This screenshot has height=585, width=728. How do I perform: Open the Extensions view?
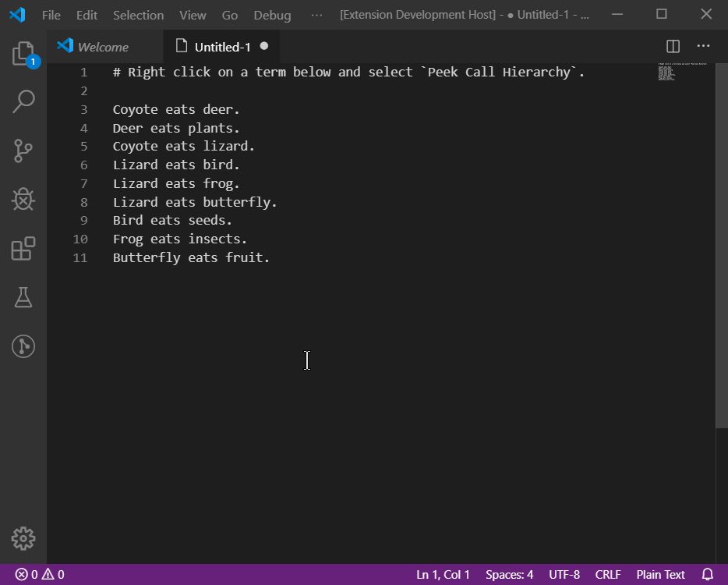(23, 249)
